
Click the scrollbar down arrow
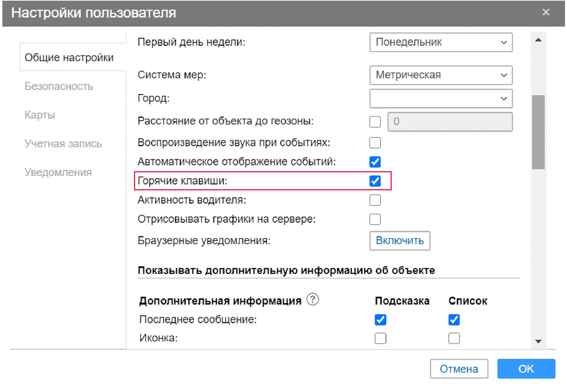click(538, 341)
